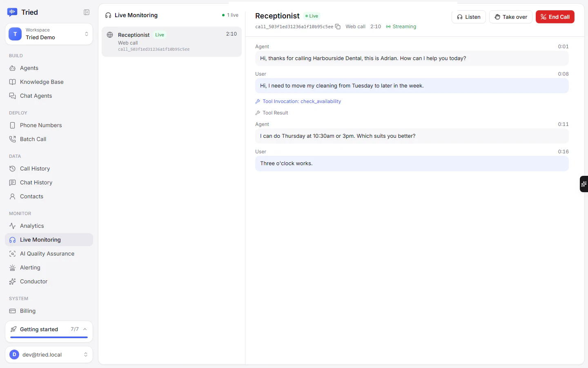Click the Contacts person icon
This screenshot has width=588, height=368.
tap(13, 196)
